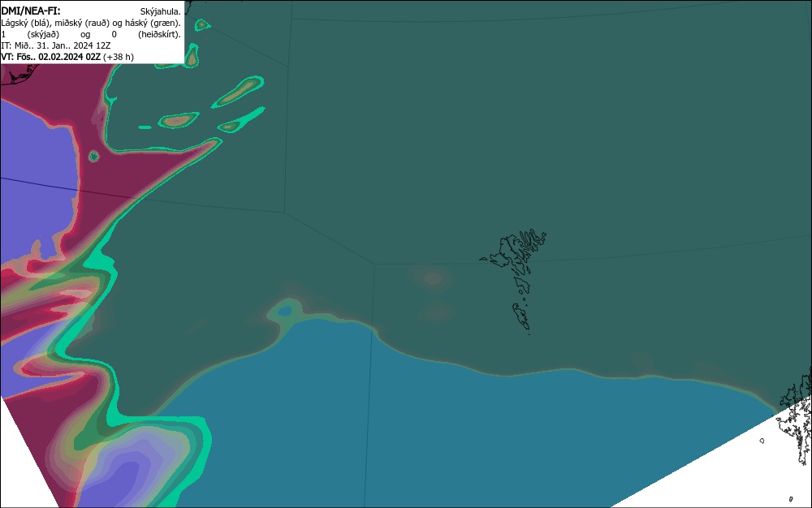Click the '(+38 h)' forecast offset text
This screenshot has height=508, width=812.
point(119,57)
